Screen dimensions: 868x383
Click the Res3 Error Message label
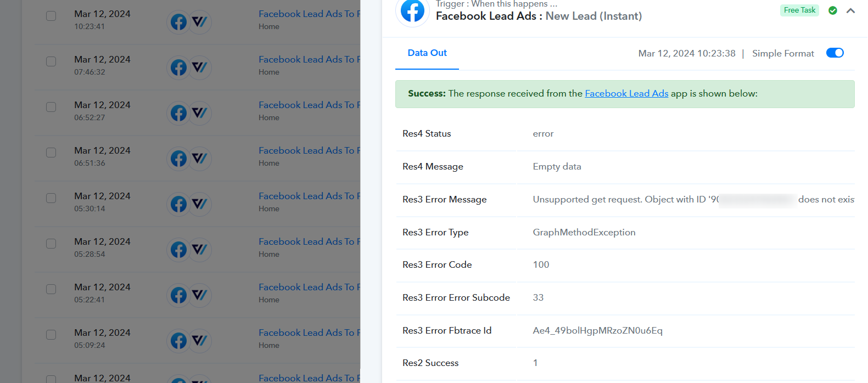coord(444,200)
